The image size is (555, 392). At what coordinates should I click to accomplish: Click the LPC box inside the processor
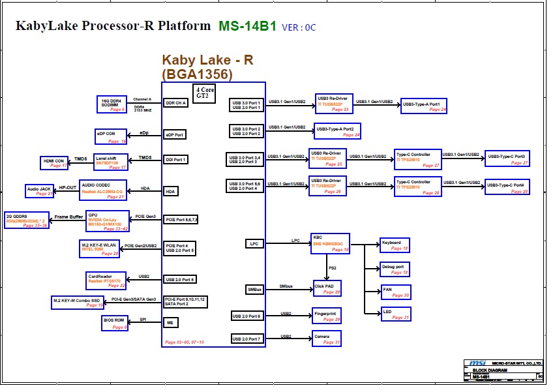click(x=254, y=244)
